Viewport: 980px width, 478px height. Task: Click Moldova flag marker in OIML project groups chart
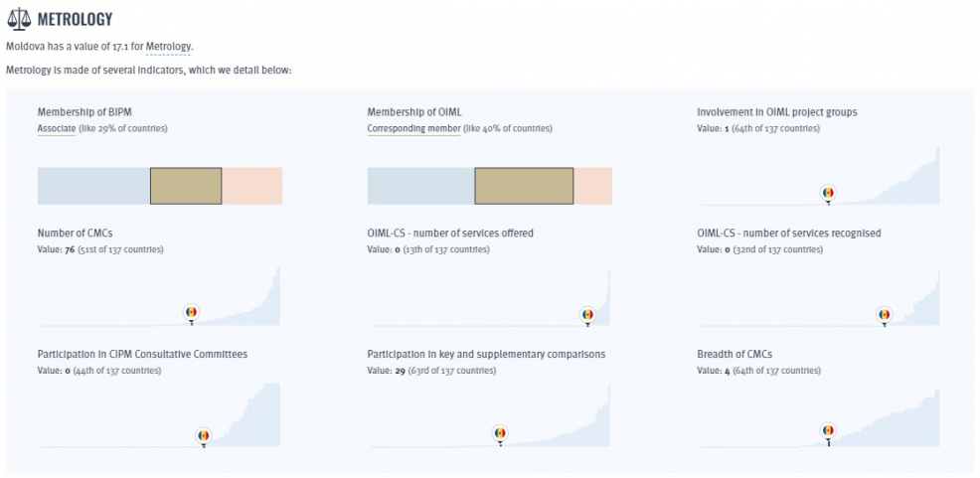coord(828,193)
